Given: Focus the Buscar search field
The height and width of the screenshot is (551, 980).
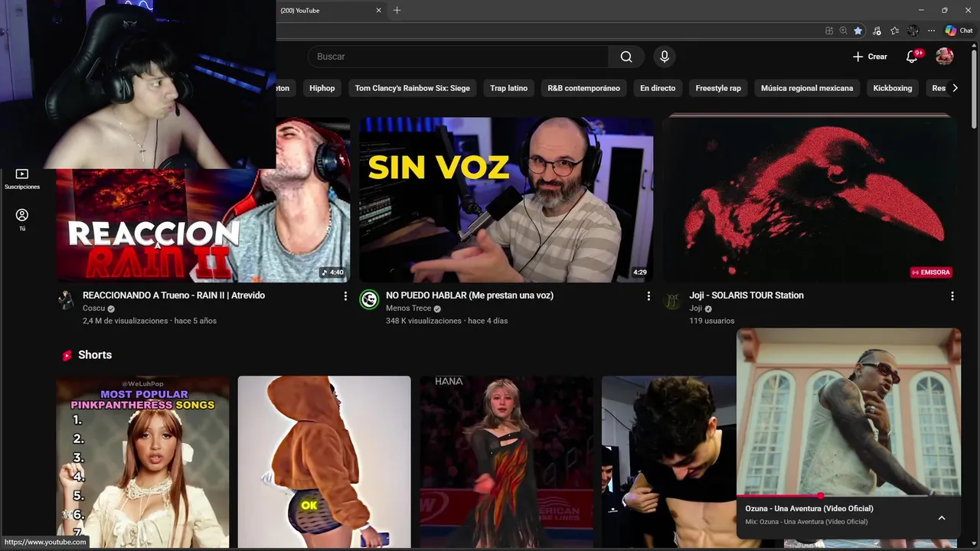Looking at the screenshot, I should [459, 57].
